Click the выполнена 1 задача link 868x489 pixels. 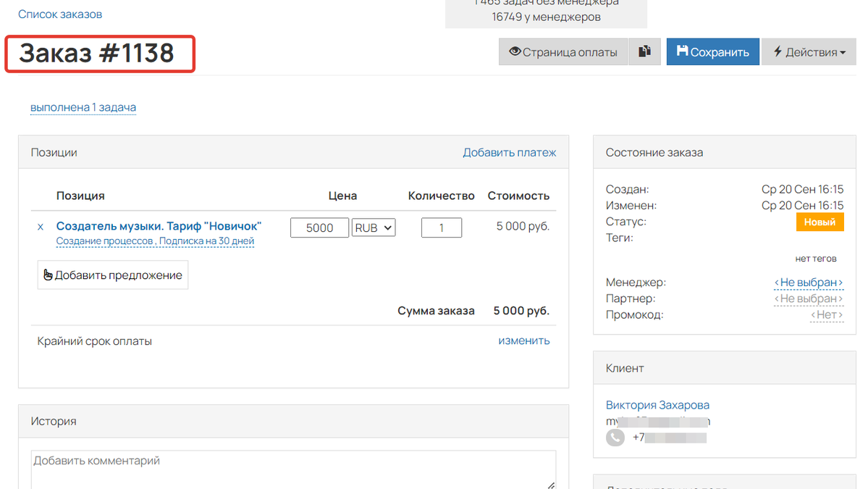pos(83,107)
